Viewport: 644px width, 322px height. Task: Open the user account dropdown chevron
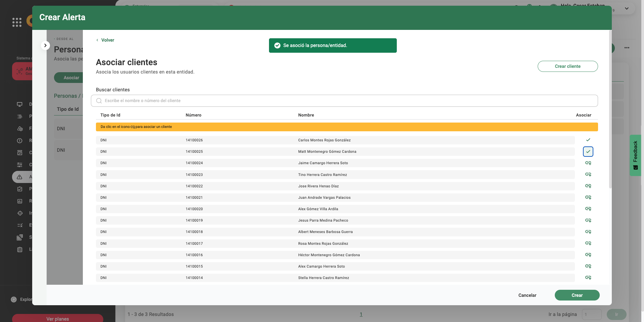tap(627, 9)
